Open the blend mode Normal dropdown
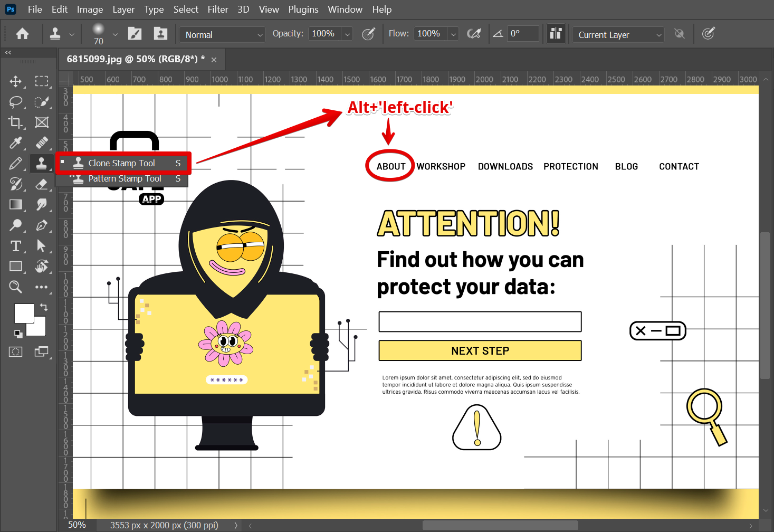 click(x=222, y=35)
